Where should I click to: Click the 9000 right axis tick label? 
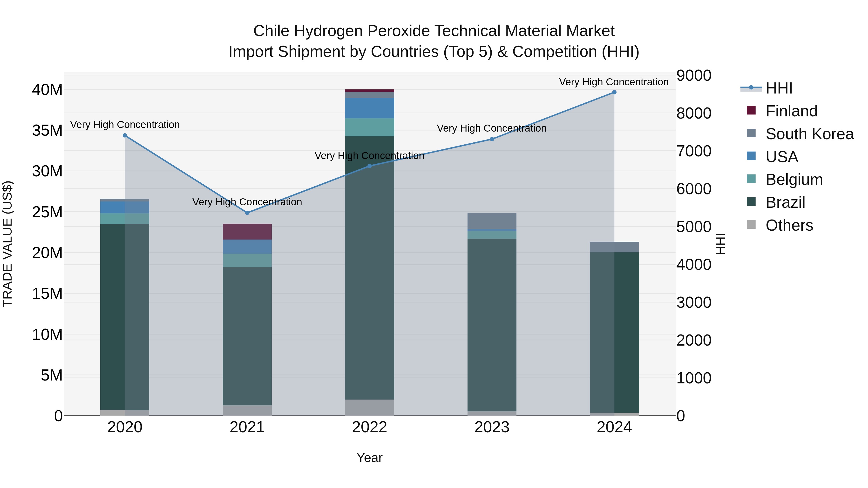click(694, 75)
